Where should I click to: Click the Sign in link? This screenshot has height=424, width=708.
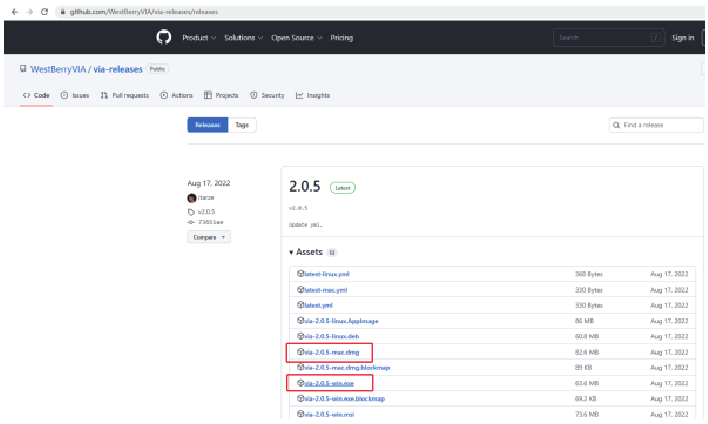(683, 38)
